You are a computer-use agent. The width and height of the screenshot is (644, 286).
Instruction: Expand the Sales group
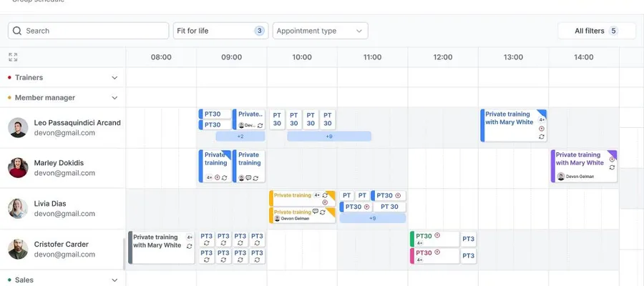tap(114, 280)
